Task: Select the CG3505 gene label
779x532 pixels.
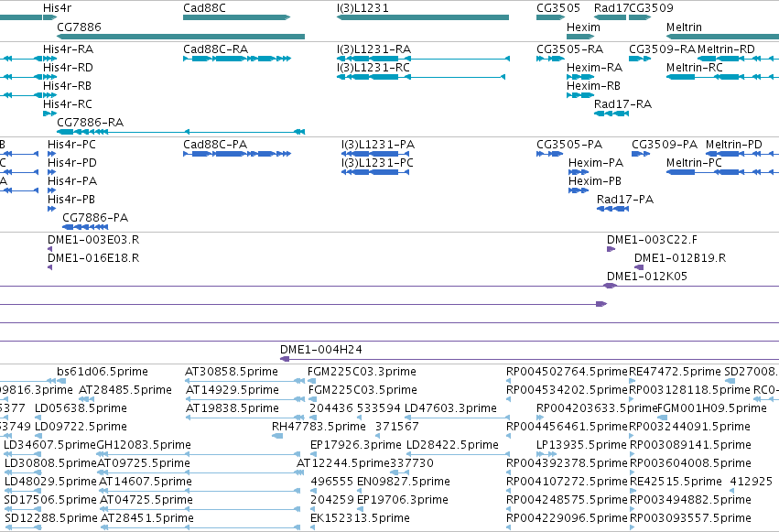Action: [x=557, y=8]
